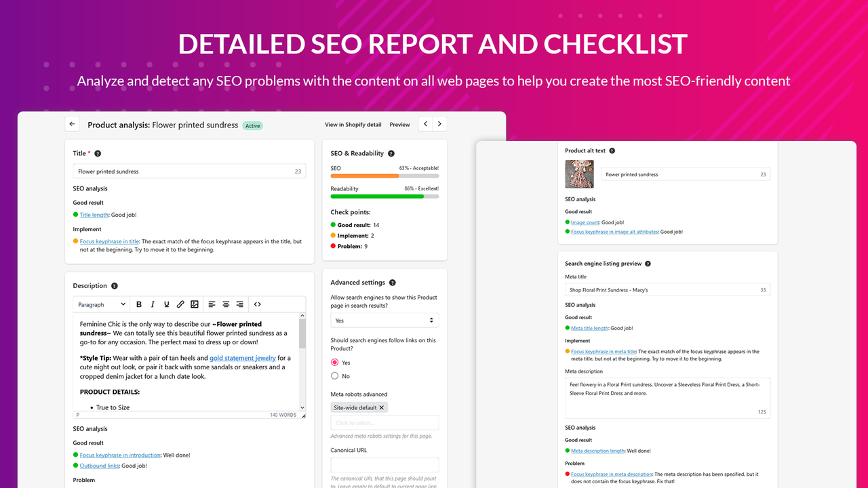The width and height of the screenshot is (868, 488).
Task: Select No for following links on this product
Action: [335, 375]
